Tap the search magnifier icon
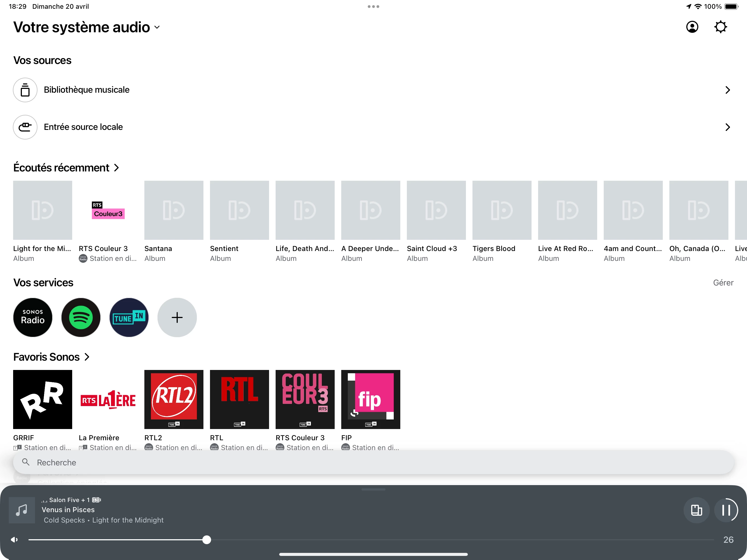The width and height of the screenshot is (747, 560). click(x=26, y=462)
